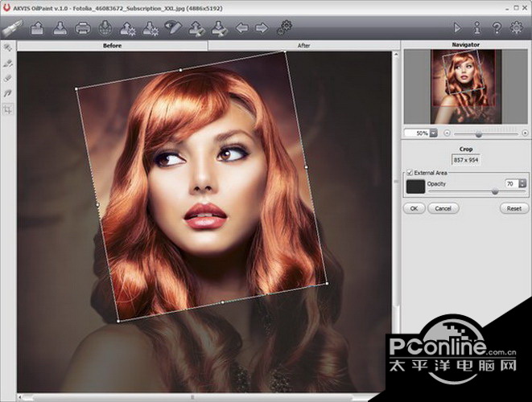Click the External Area dark color swatch
The image size is (532, 402).
(414, 187)
